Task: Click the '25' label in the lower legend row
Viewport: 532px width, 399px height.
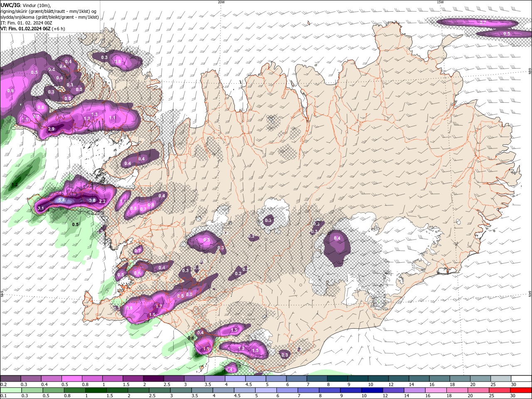Action: coord(491,396)
